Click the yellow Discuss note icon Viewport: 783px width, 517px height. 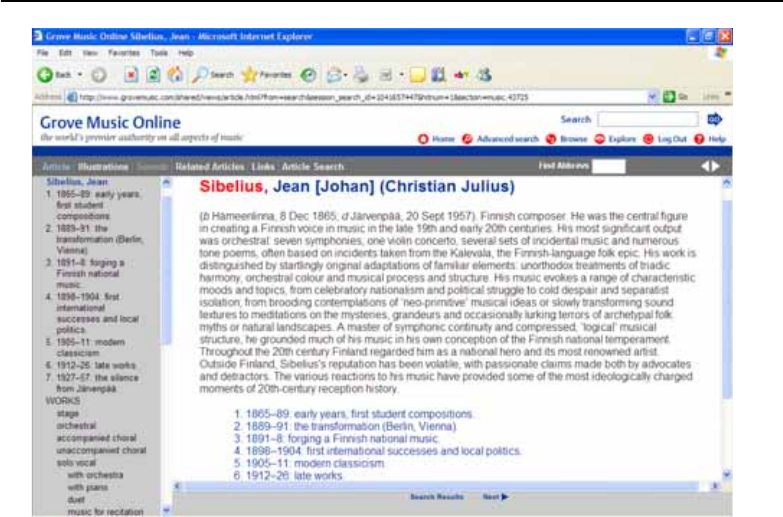(417, 75)
